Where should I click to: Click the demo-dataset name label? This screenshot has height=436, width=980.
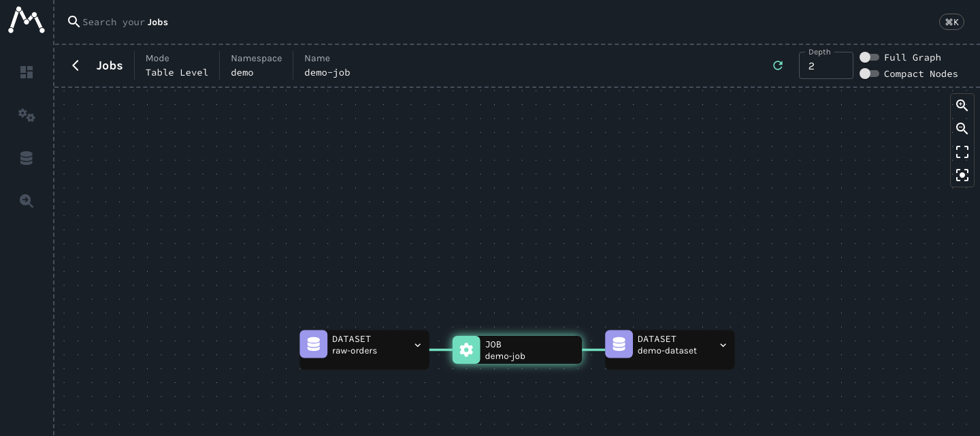(668, 351)
